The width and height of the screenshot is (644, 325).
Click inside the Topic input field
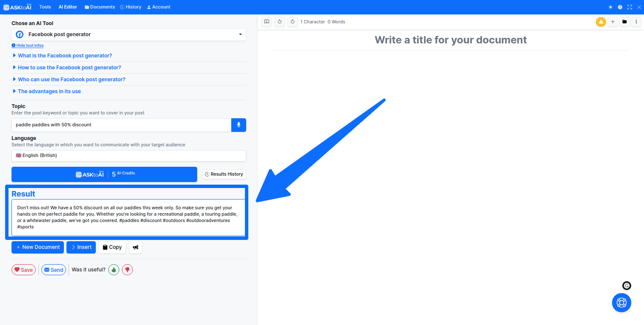coord(121,125)
